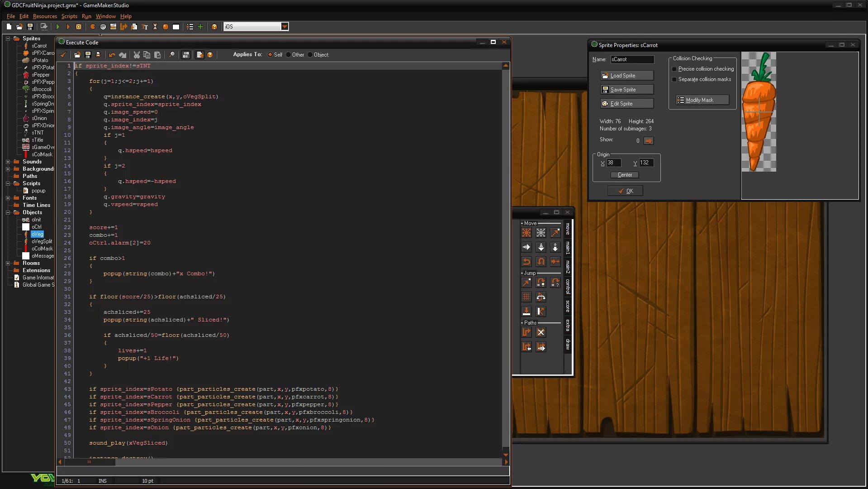
Task: Select the Other radio button under Applies To
Action: pos(289,54)
